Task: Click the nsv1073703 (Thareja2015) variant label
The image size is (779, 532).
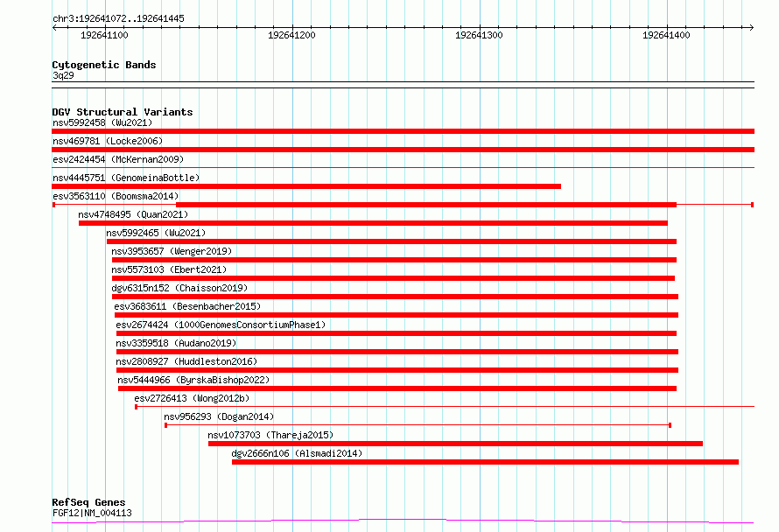Action: (x=270, y=435)
